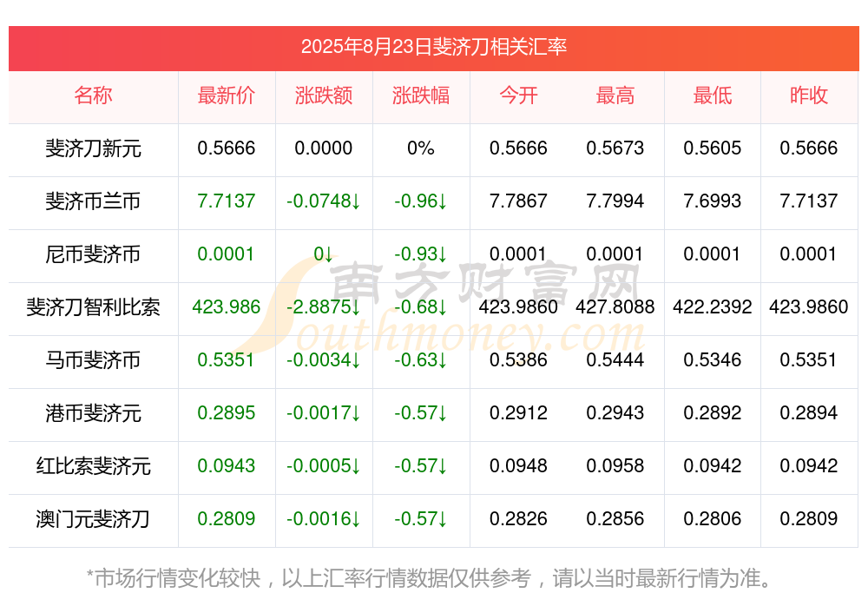Click the change amount -2.8875↓

pos(323,306)
